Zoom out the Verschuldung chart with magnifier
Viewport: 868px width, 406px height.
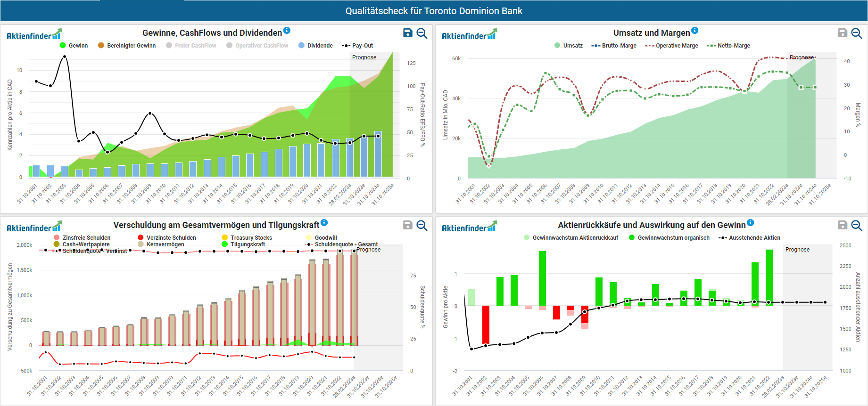click(x=422, y=225)
